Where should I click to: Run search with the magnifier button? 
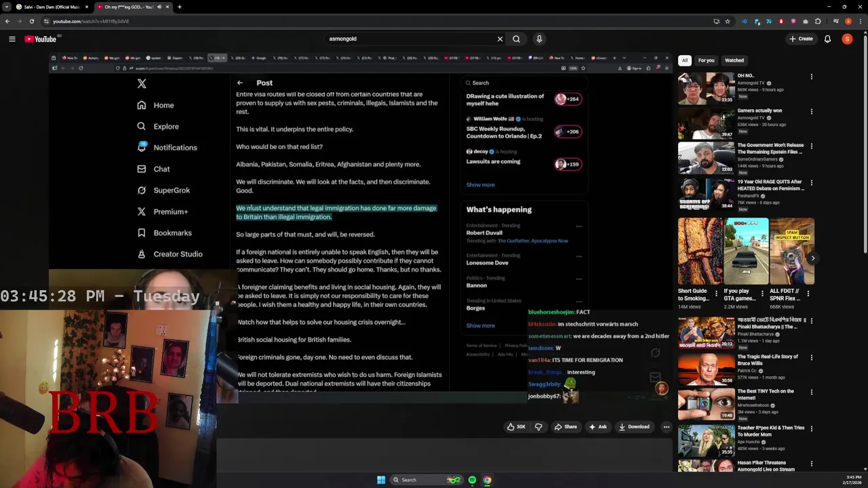pyautogui.click(x=516, y=39)
